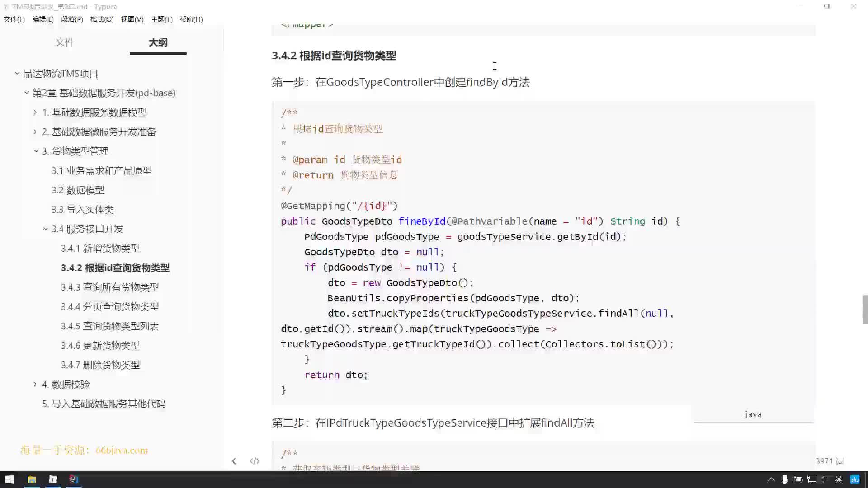Screen dimensions: 868x488
Task: Click the blue IME tray icon
Action: click(x=855, y=479)
